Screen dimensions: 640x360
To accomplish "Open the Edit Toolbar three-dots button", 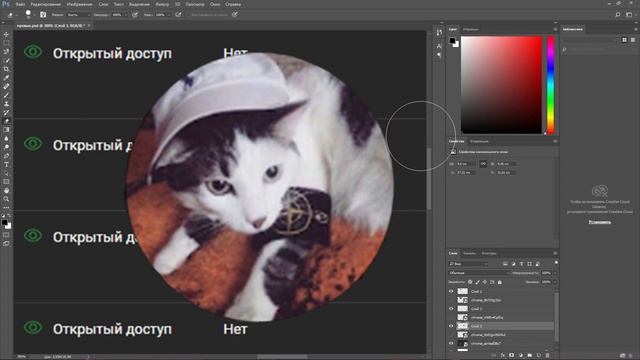I will 6,207.
